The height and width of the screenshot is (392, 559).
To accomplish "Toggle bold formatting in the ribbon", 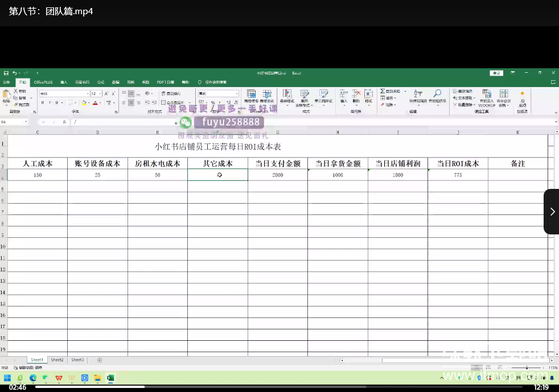I will click(x=42, y=103).
